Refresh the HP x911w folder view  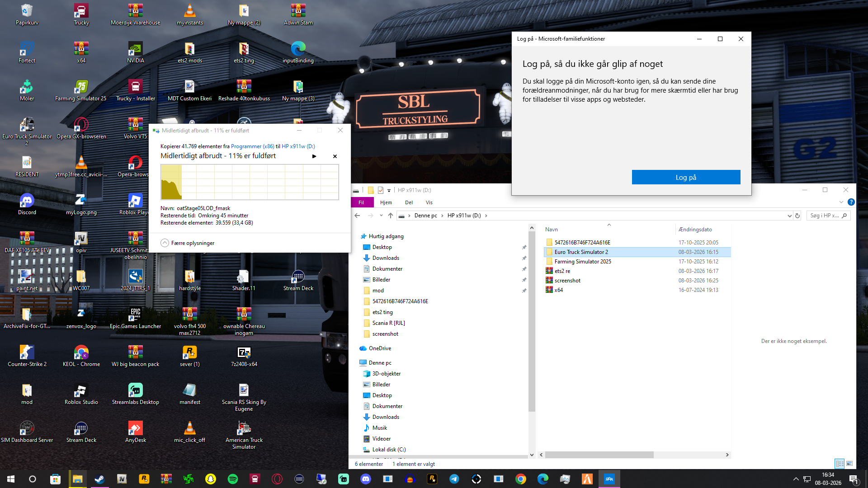(797, 216)
